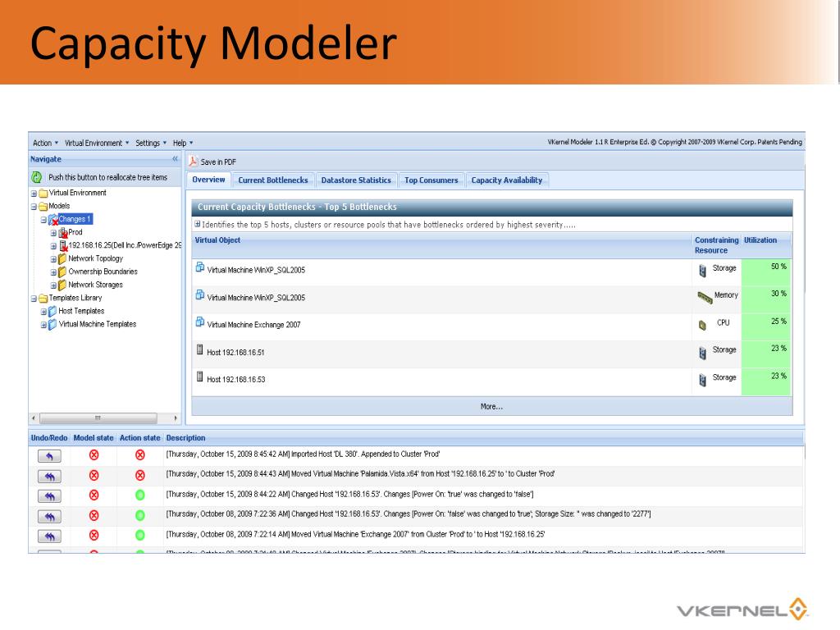
Task: Click the VM icon for Exchange 2007 row
Action: [x=200, y=322]
